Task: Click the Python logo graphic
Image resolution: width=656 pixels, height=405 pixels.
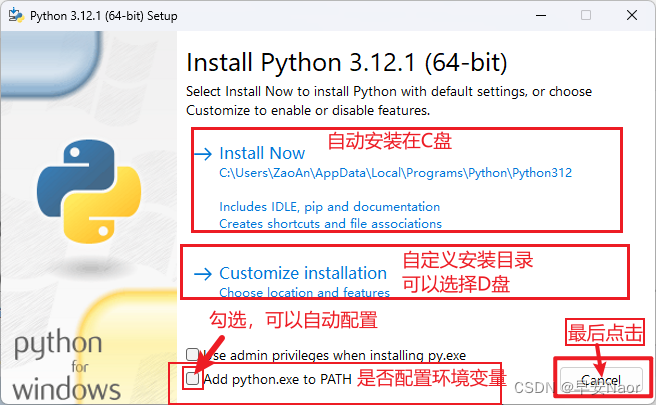Action: tap(89, 192)
